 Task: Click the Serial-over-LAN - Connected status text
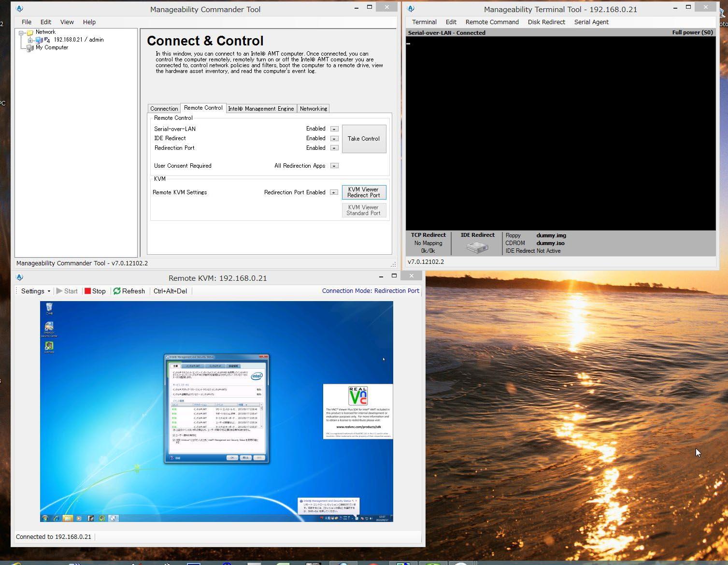tap(447, 33)
